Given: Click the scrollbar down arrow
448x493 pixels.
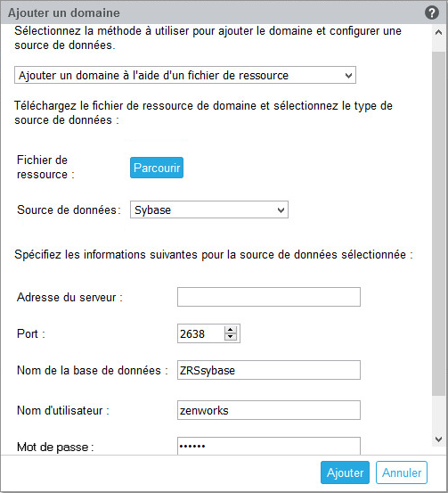Looking at the screenshot, I should [438, 439].
